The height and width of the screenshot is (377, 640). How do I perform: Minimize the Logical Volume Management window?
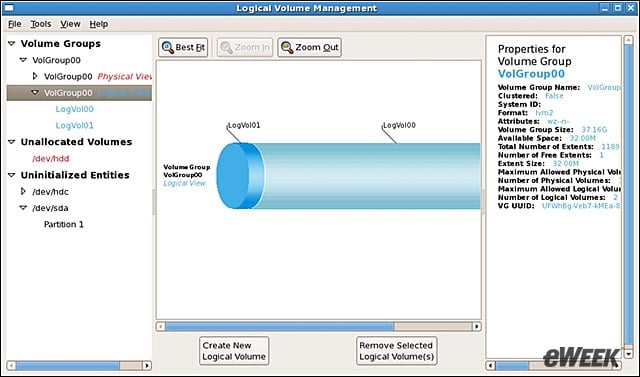[x=605, y=8]
